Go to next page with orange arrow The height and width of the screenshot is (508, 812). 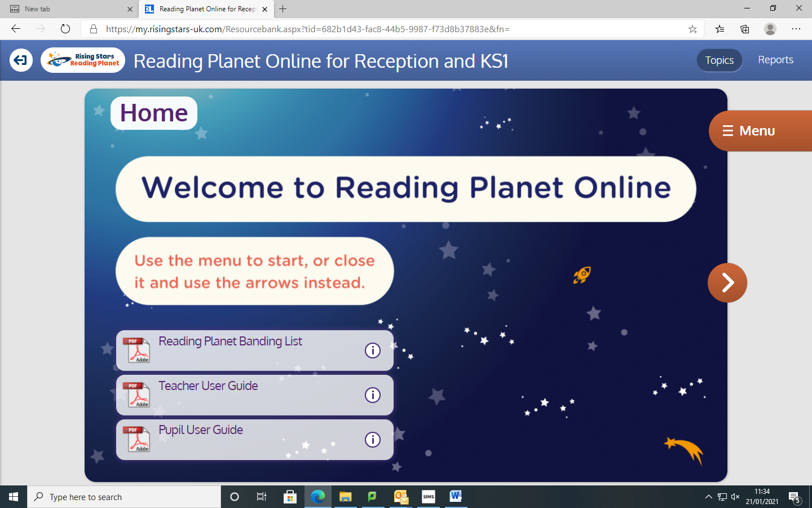tap(727, 283)
